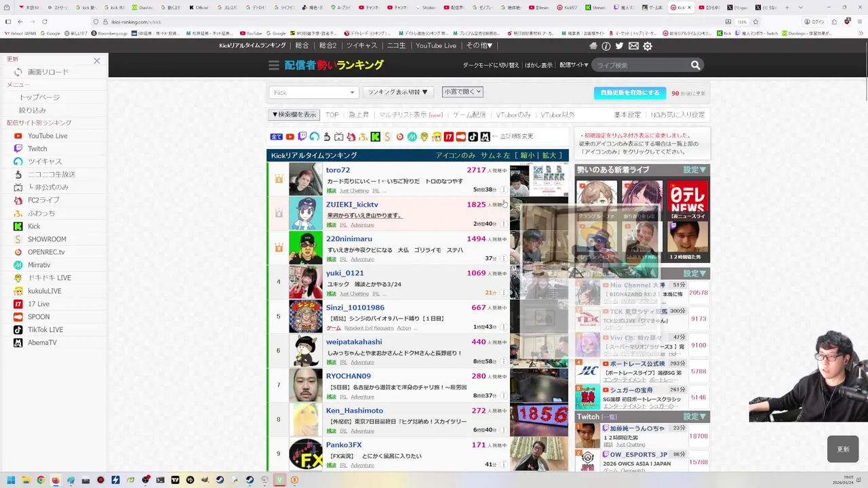The height and width of the screenshot is (488, 868).
Task: Click 画面リロード in the sidebar
Action: tap(48, 72)
